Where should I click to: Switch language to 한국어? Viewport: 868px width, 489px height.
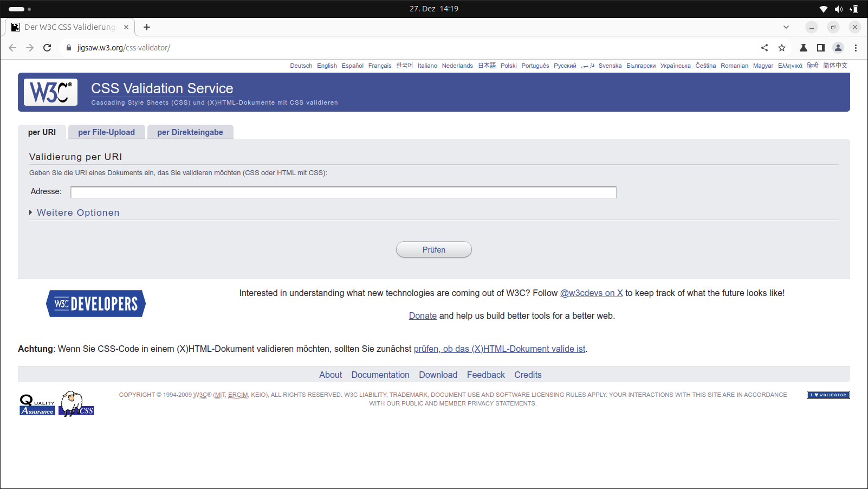404,66
